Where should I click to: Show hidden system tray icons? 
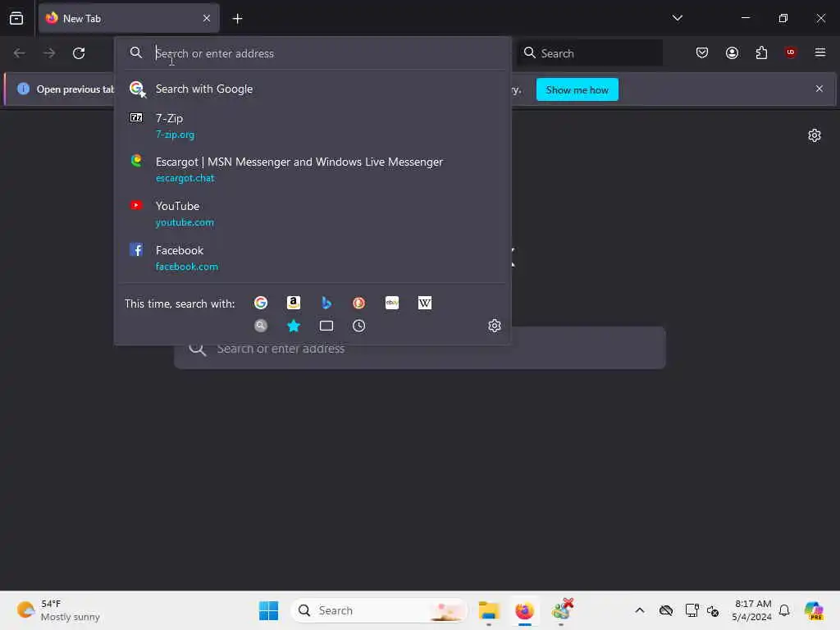(x=640, y=610)
